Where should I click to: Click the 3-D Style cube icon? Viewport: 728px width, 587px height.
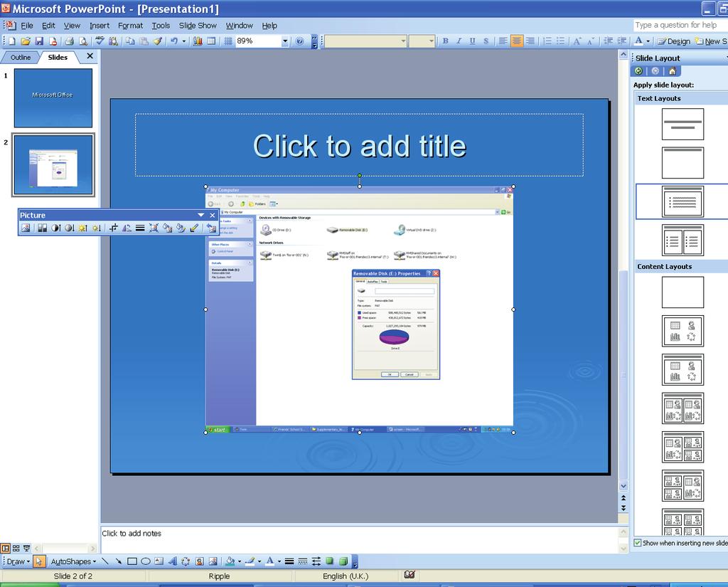click(x=343, y=561)
